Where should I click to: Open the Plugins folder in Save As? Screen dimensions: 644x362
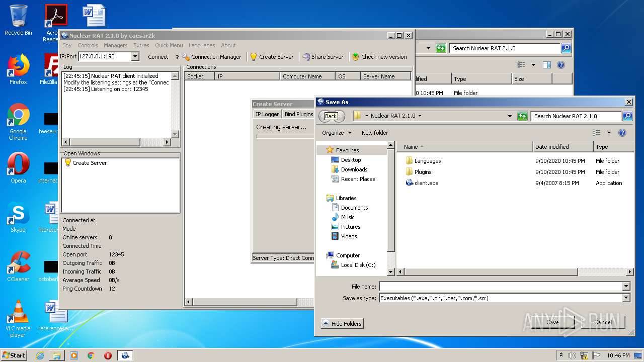pos(419,172)
